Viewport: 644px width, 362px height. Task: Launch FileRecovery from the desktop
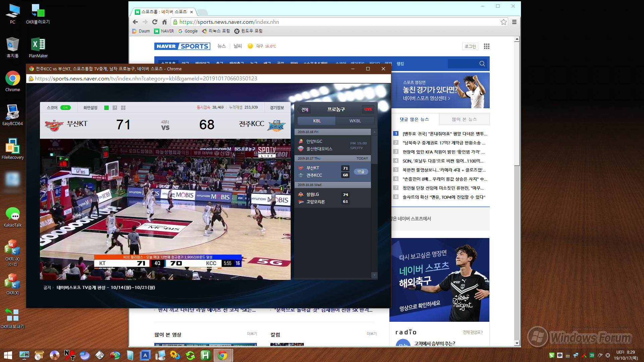(x=12, y=149)
